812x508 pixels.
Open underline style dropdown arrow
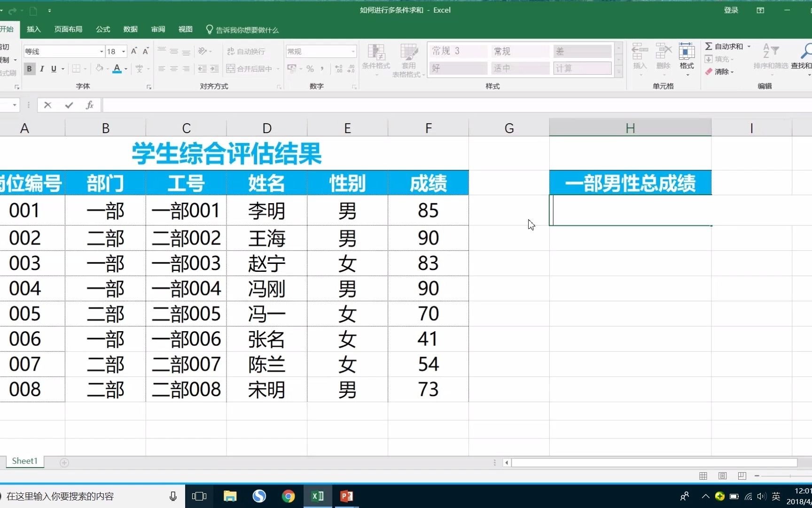pos(63,69)
